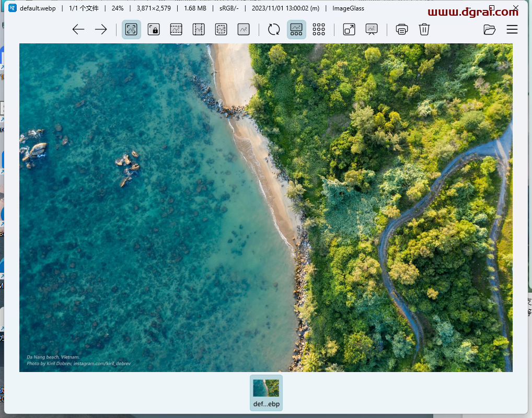The width and height of the screenshot is (532, 418).
Task: Go to the next image arrow
Action: coord(101,29)
